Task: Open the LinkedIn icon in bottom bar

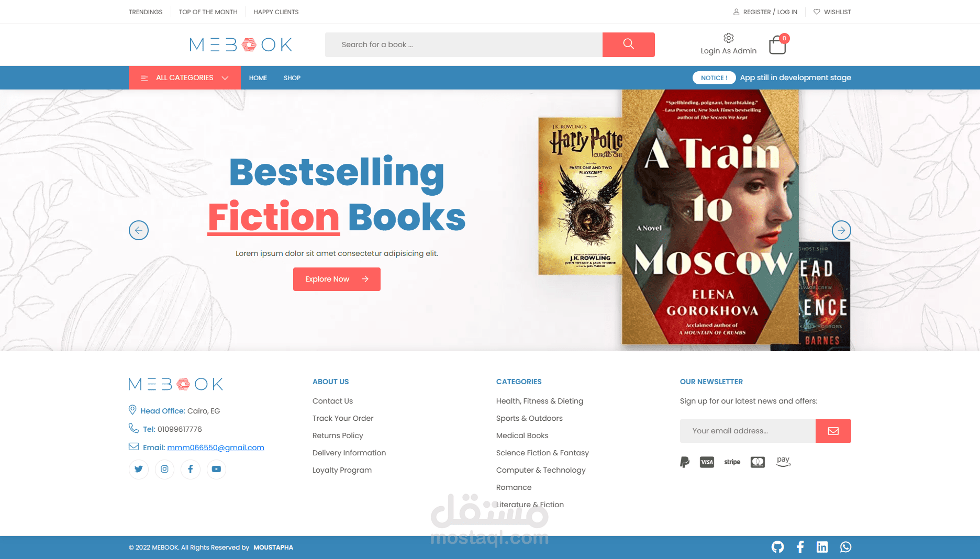Action: point(822,547)
